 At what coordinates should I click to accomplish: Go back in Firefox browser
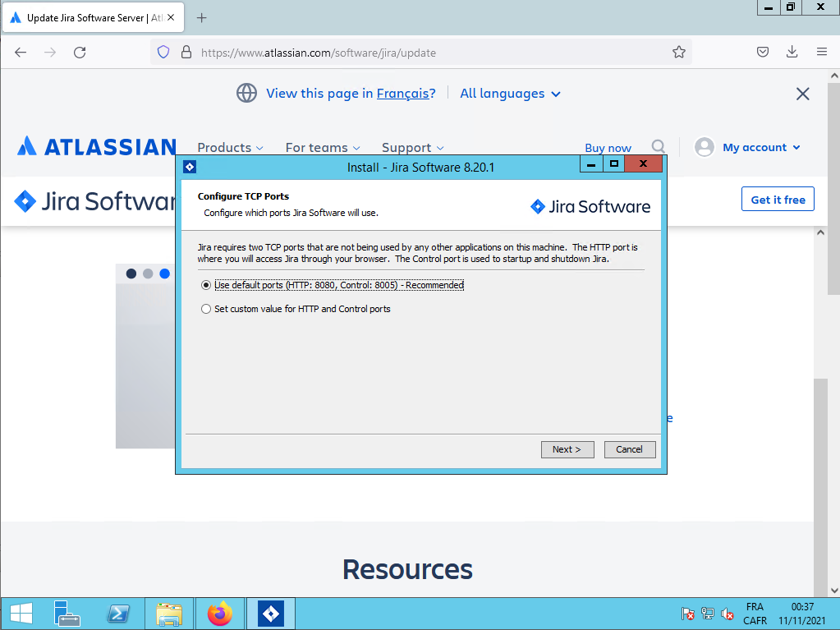21,52
